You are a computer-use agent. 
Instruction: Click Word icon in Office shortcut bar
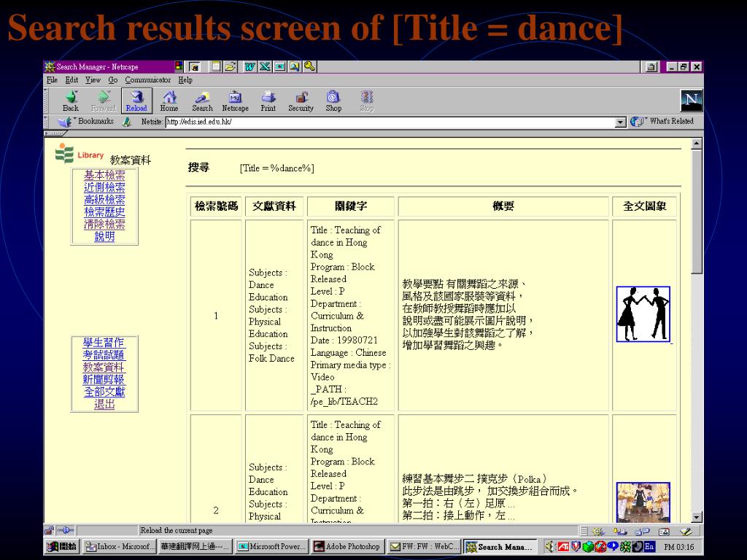[249, 66]
